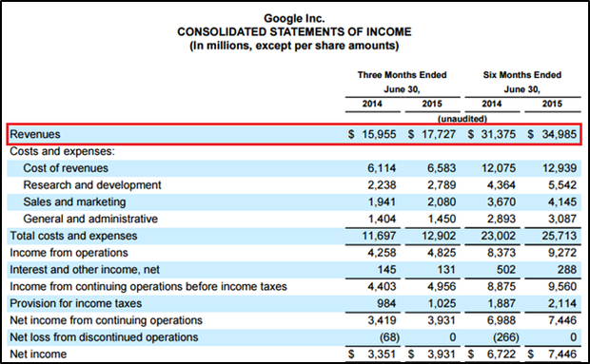The width and height of the screenshot is (590, 364).
Task: Click the total costs value 12,902
Action: tap(439, 236)
